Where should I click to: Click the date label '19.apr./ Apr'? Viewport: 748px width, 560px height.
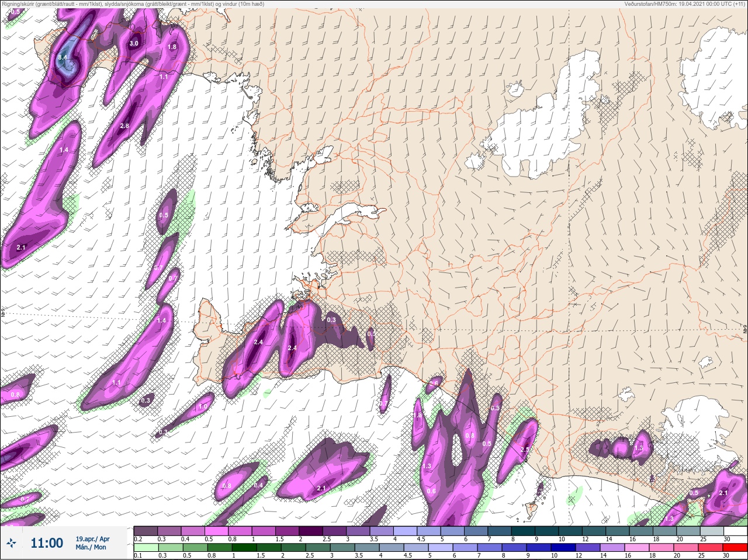92,538
